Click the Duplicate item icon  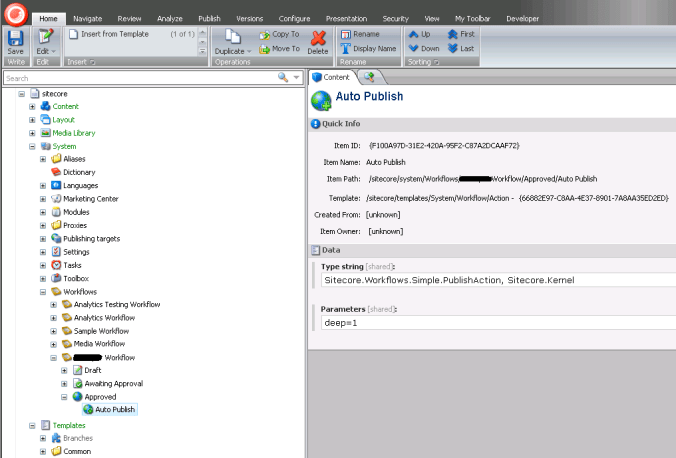(233, 37)
